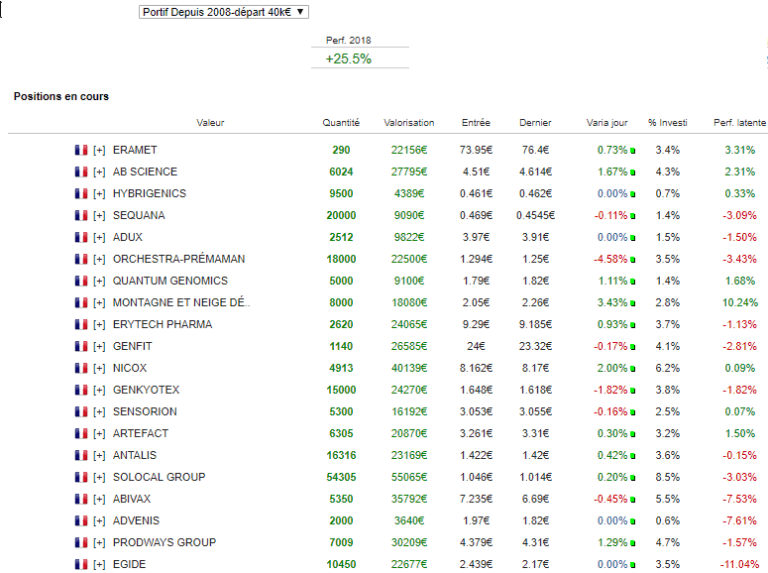Expand the [+] beside SOLOCAL GROUP

[99, 477]
